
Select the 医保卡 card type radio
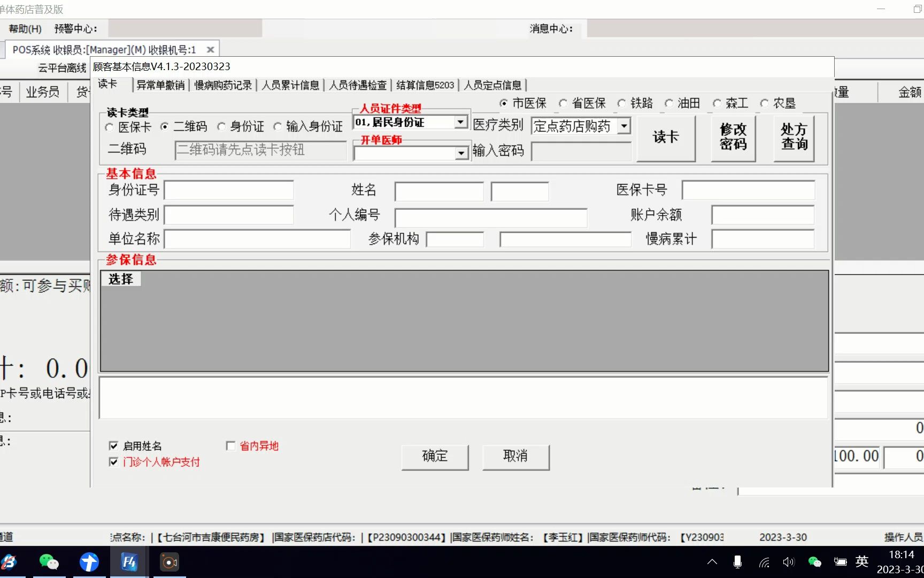point(110,127)
